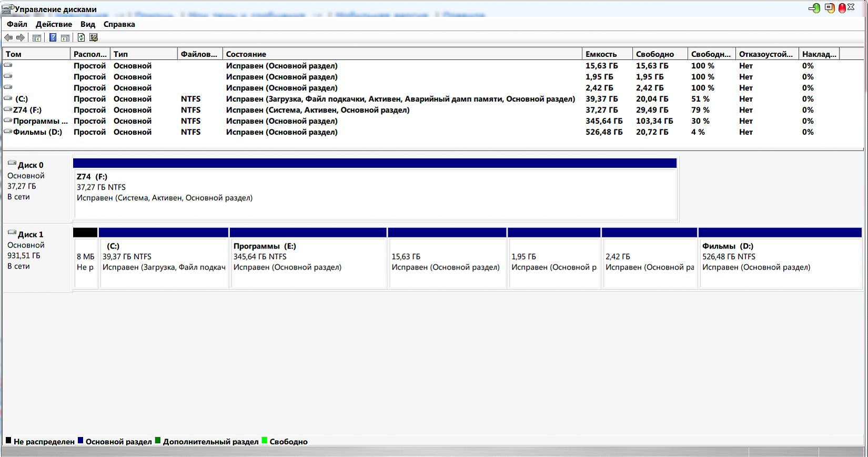Viewport: 868px width, 457px height.
Task: Sort by the Состояние column header
Action: 402,54
